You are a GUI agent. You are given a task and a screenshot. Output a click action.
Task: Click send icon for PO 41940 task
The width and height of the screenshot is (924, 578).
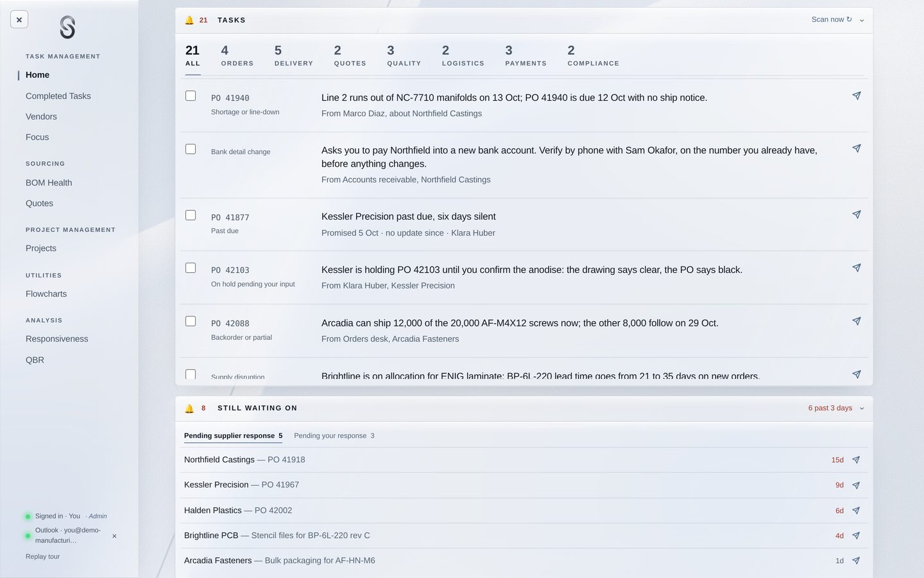point(856,96)
